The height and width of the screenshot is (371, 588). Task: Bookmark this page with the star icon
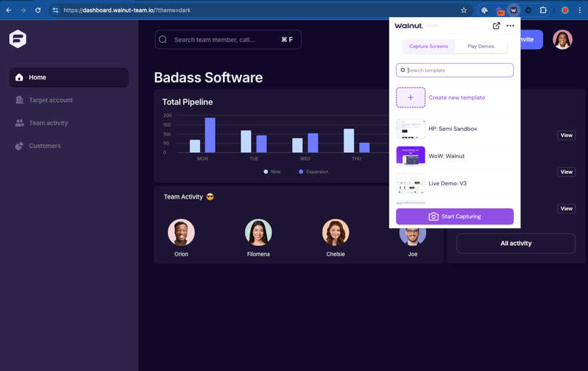coord(464,10)
